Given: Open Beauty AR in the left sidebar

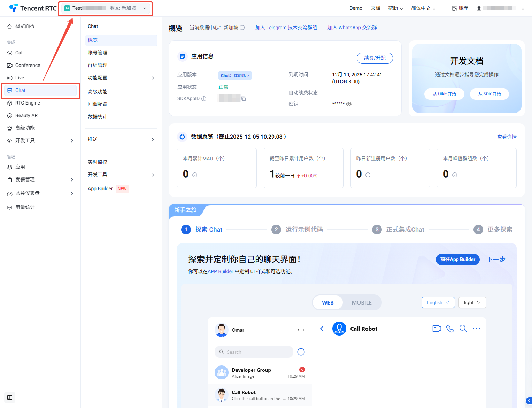Looking at the screenshot, I should pos(40,115).
